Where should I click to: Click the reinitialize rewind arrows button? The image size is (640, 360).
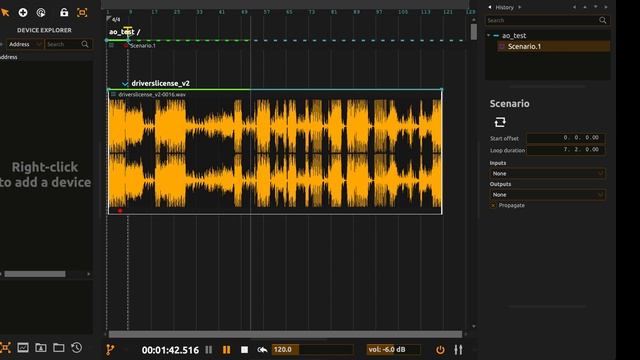pos(262,350)
